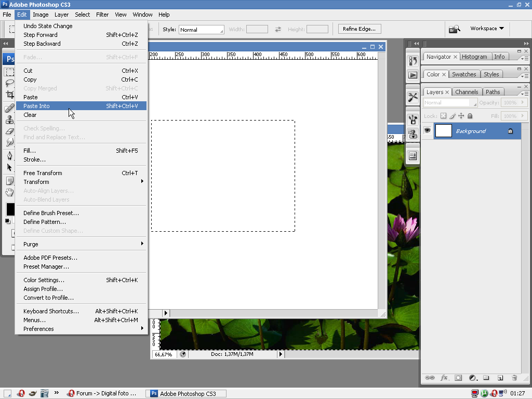Click the zoom percentage field 66,67%
The width and height of the screenshot is (532, 399).
pos(164,354)
